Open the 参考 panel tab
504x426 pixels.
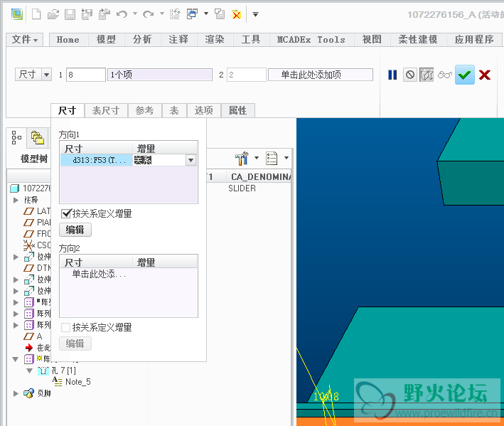[x=144, y=111]
